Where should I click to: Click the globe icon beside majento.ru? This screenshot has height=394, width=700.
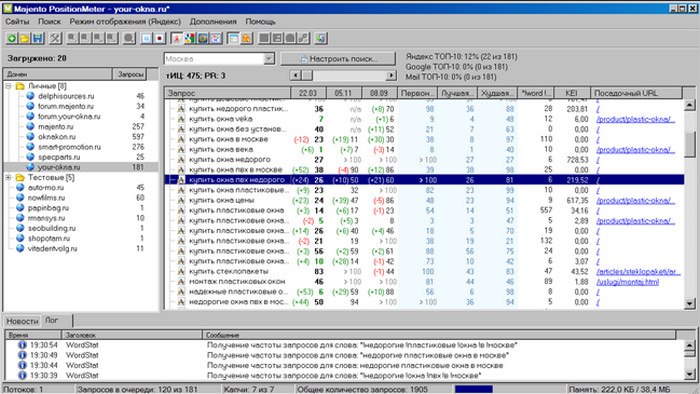point(30,126)
